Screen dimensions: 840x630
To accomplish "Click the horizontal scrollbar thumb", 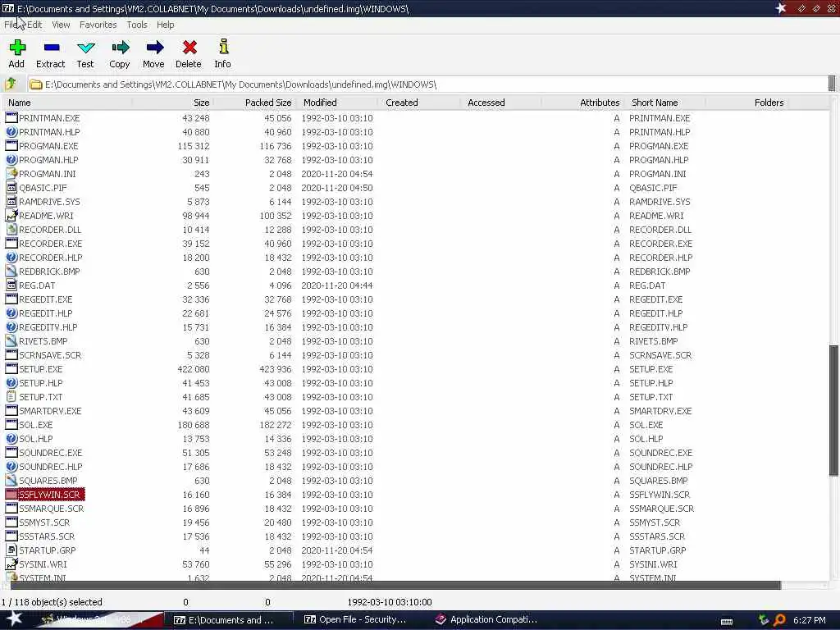I will (x=395, y=585).
